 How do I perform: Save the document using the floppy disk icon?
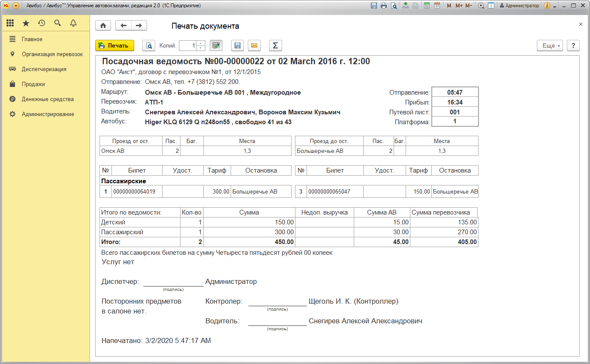[x=238, y=45]
